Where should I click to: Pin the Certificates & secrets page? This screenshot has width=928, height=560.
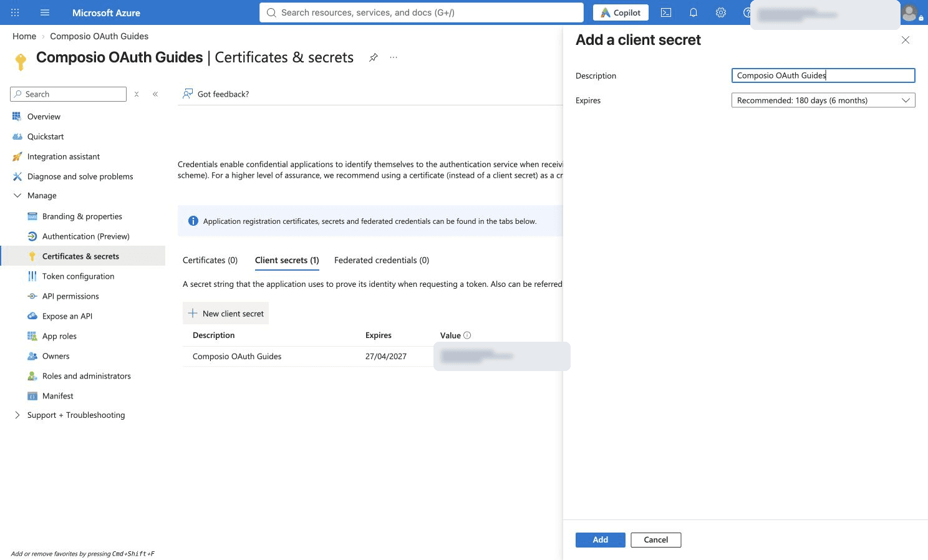pyautogui.click(x=373, y=57)
